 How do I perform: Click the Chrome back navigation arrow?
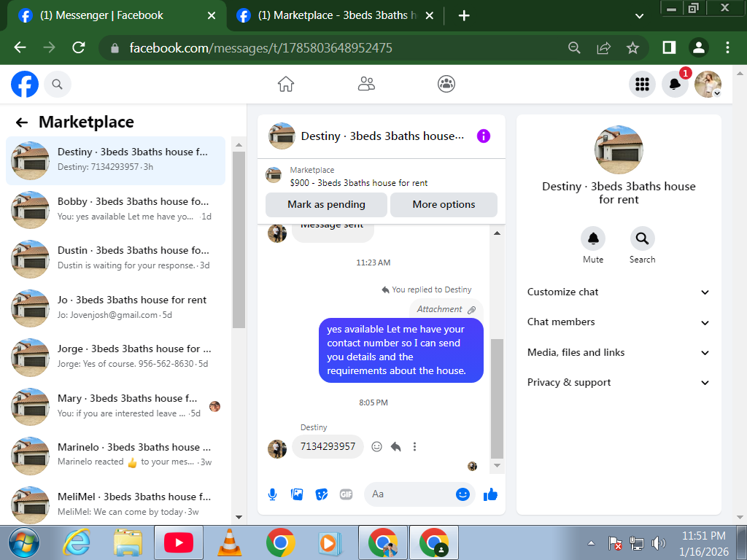(x=20, y=47)
